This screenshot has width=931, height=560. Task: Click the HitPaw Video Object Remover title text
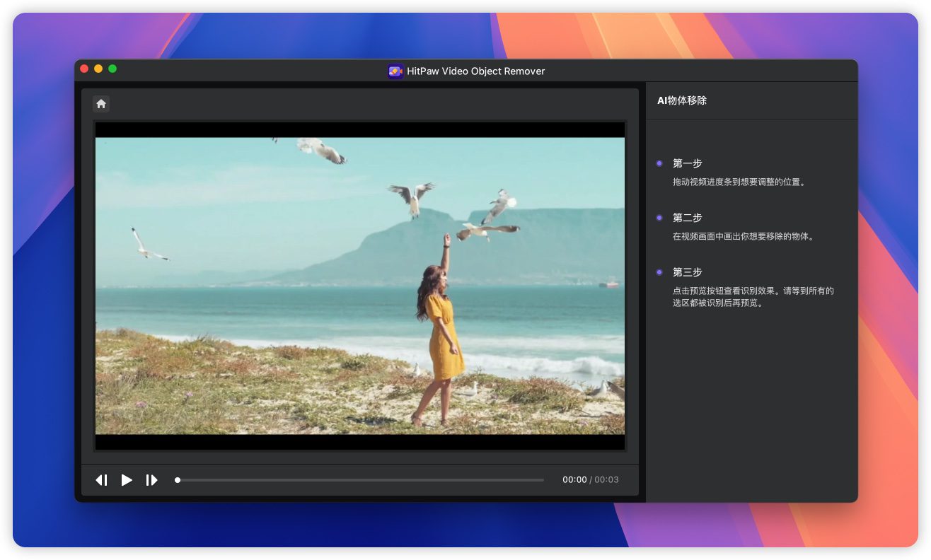coord(475,71)
